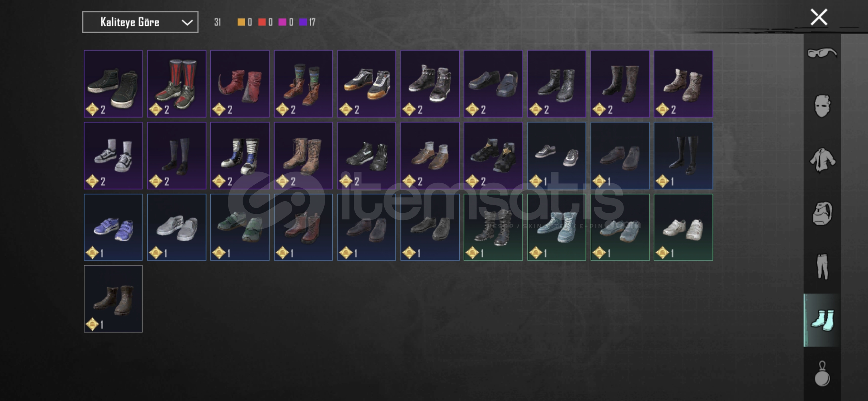Image resolution: width=868 pixels, height=401 pixels.
Task: Filter by the red quality swatch
Action: (x=262, y=22)
